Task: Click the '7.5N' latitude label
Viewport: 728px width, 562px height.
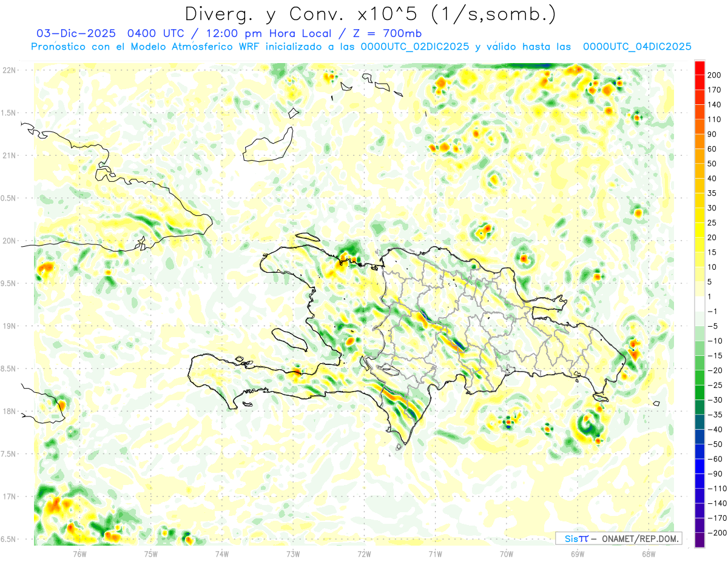Action: pyautogui.click(x=9, y=454)
